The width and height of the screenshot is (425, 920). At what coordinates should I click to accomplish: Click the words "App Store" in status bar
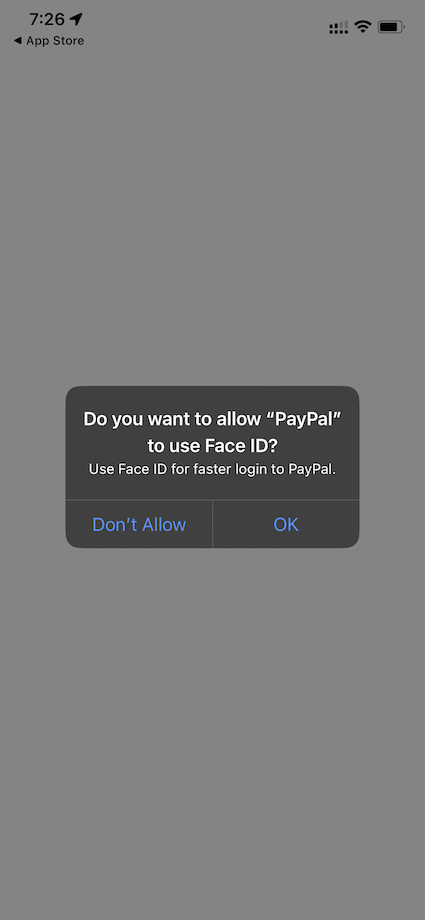pos(55,40)
